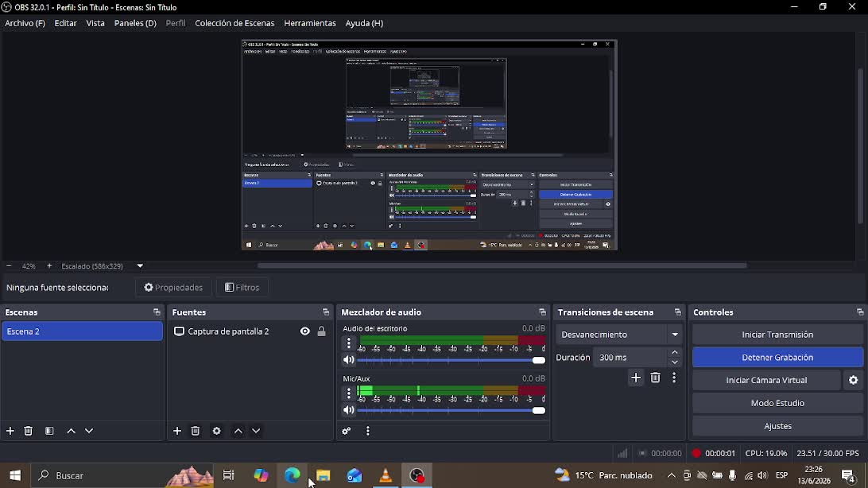Toggle visibility of Captura de pantalla 2
868x488 pixels.
click(x=305, y=331)
